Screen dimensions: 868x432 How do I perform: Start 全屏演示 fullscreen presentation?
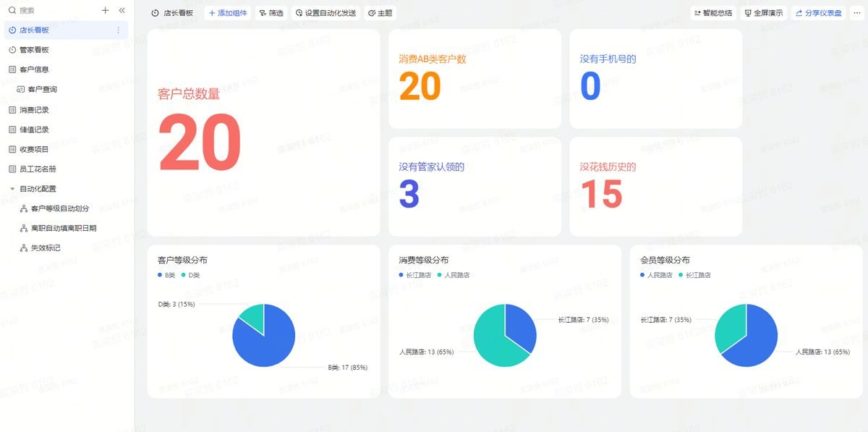(x=763, y=13)
